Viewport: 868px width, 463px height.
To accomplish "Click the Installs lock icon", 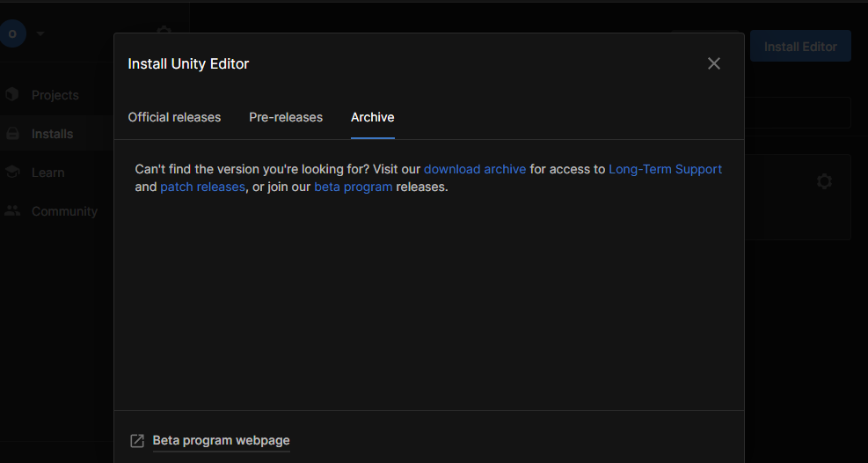I will (12, 134).
